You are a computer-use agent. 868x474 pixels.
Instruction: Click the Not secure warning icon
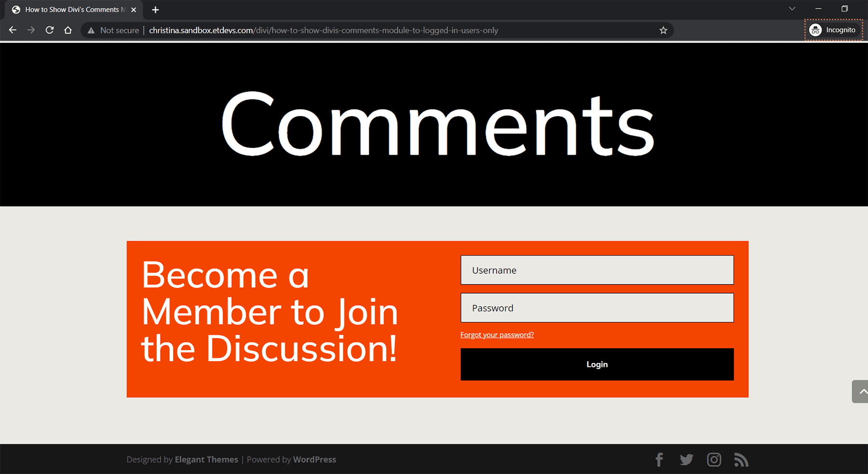click(91, 30)
